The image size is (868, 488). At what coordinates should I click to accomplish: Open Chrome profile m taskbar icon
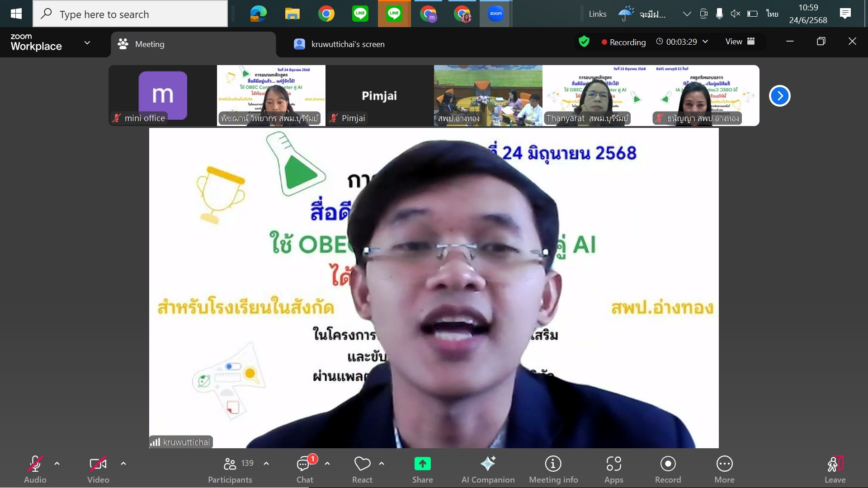click(x=428, y=14)
